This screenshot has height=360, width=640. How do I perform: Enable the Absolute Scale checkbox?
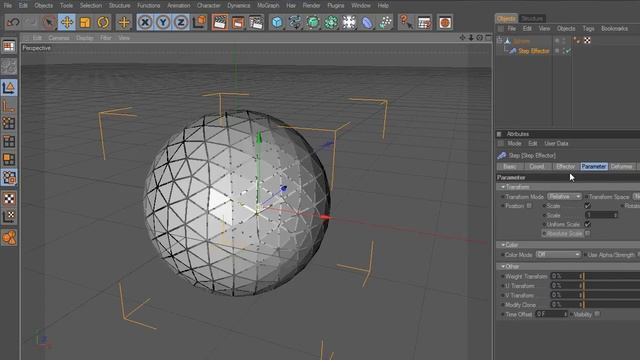[587, 233]
